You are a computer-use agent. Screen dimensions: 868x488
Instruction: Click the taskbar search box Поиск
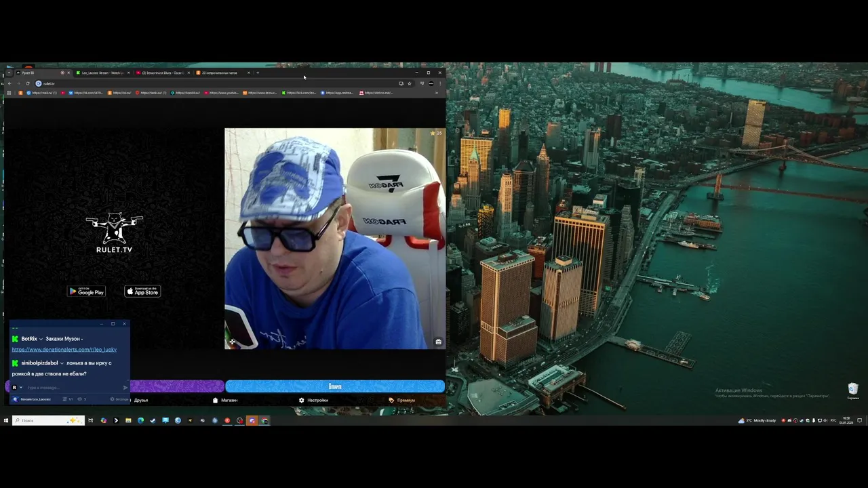click(x=48, y=420)
